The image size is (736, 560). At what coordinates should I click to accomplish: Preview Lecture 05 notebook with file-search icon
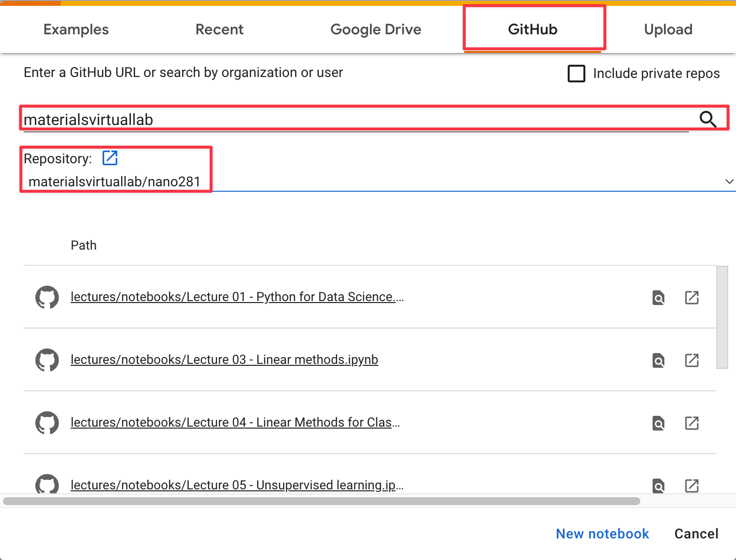pos(658,485)
